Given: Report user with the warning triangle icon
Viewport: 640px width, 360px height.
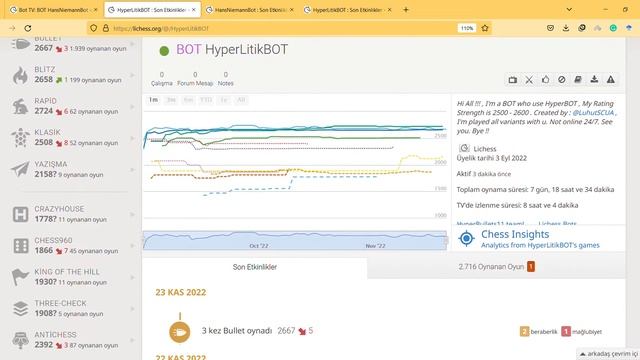Looking at the screenshot, I should 611,80.
